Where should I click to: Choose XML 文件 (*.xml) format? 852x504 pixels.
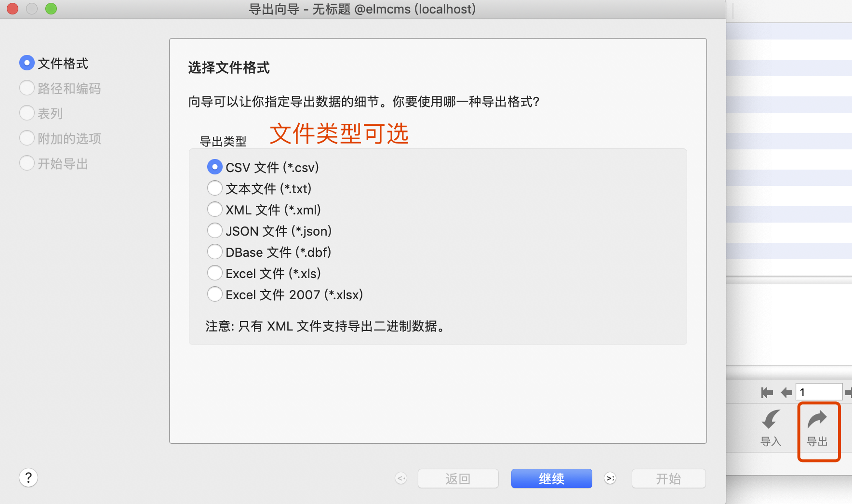tap(215, 210)
